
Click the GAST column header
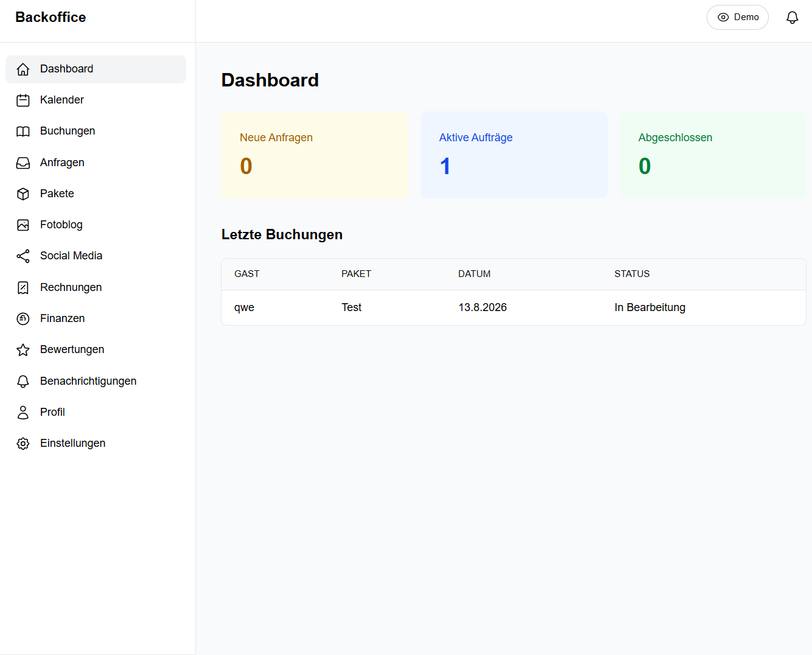(x=247, y=275)
